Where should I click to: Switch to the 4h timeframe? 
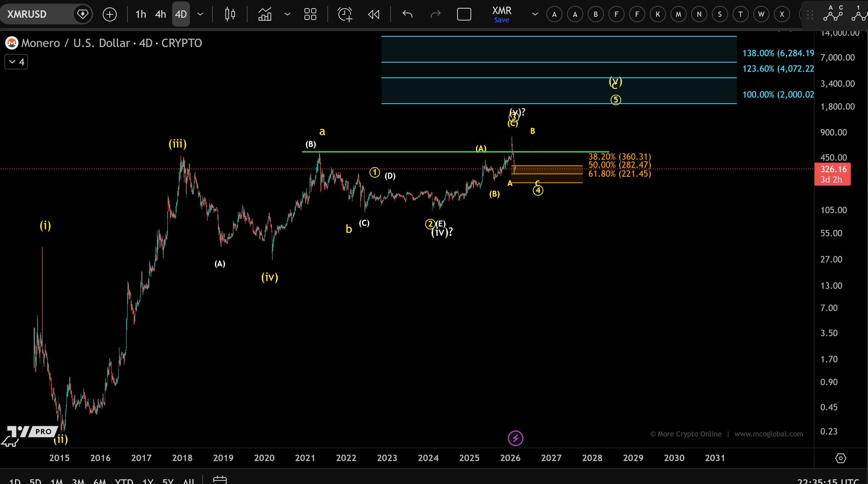[x=160, y=14]
